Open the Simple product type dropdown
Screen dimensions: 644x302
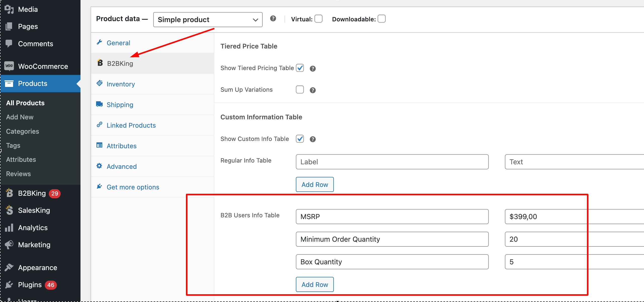pos(208,20)
